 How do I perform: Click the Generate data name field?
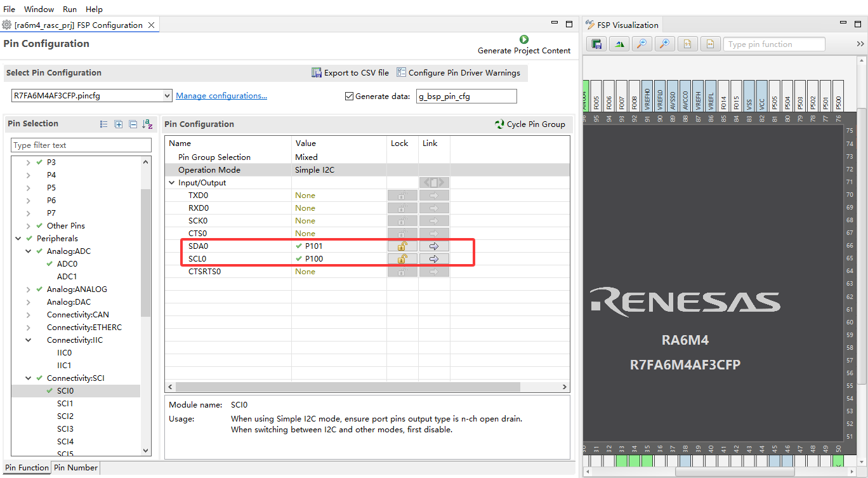(466, 96)
